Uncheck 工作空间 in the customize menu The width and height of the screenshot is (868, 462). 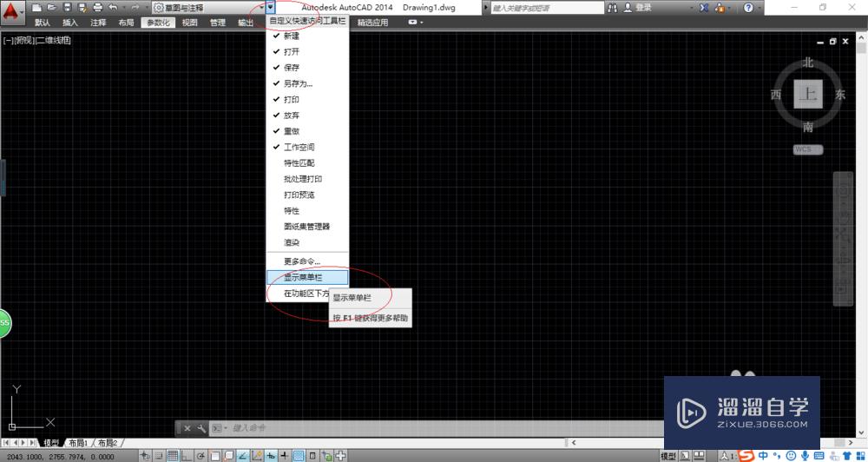point(307,148)
